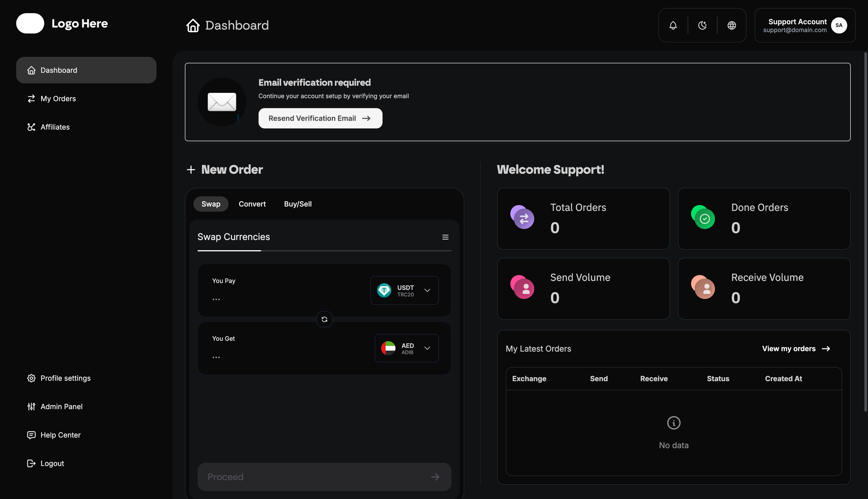The width and height of the screenshot is (868, 499).
Task: Switch to the Convert tab
Action: [252, 204]
